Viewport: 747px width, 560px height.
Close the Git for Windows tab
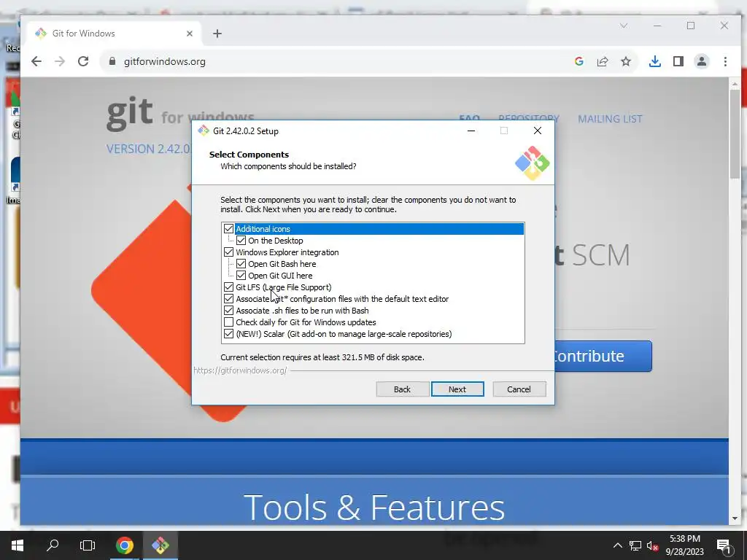click(189, 34)
